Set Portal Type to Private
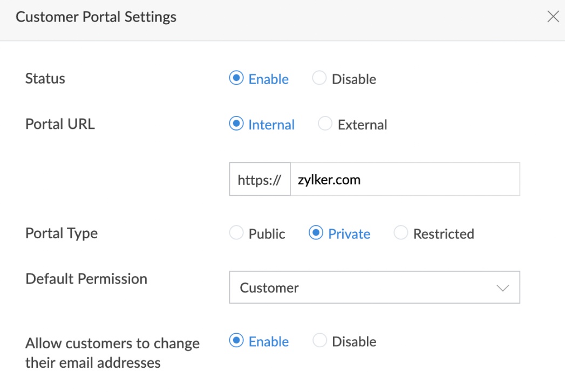This screenshot has width=565, height=392. point(315,233)
